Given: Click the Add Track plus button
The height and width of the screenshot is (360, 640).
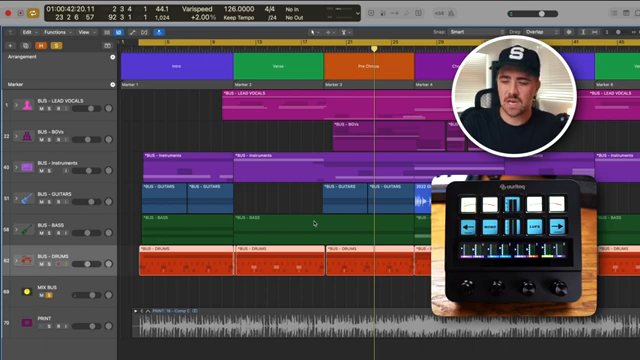Looking at the screenshot, I should coord(10,46).
